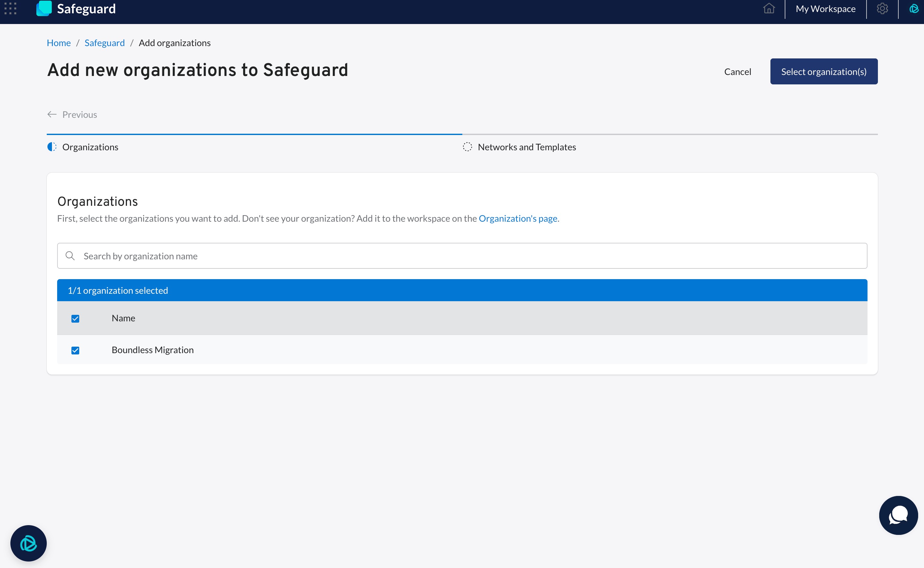The width and height of the screenshot is (924, 568).
Task: Click the search magnifier icon
Action: [x=70, y=256]
